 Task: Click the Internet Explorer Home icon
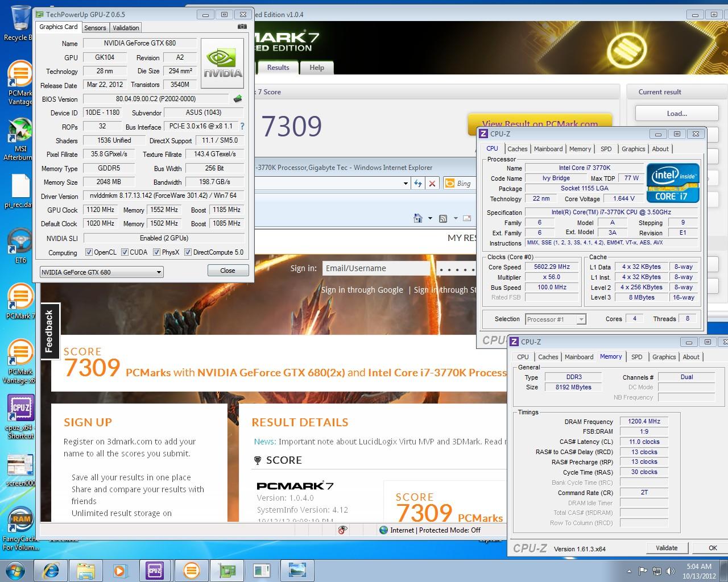pos(418,218)
